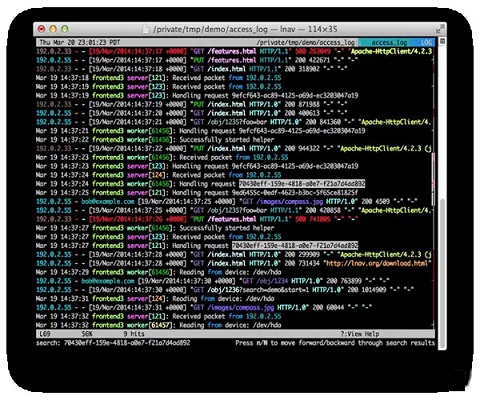Click 'worker[61456]: Reading from device' line at 14:37:29
The image size is (480, 400).
tap(158, 272)
